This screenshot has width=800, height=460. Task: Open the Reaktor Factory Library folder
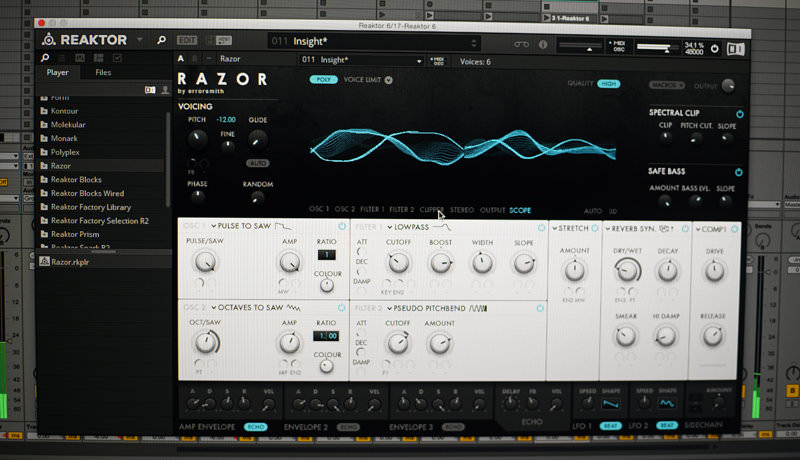click(x=91, y=207)
